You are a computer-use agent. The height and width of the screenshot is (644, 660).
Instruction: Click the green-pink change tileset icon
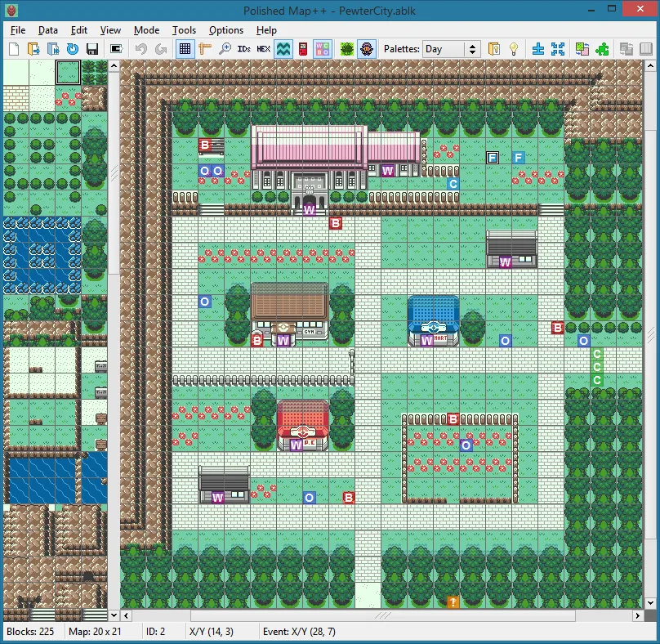tap(582, 49)
